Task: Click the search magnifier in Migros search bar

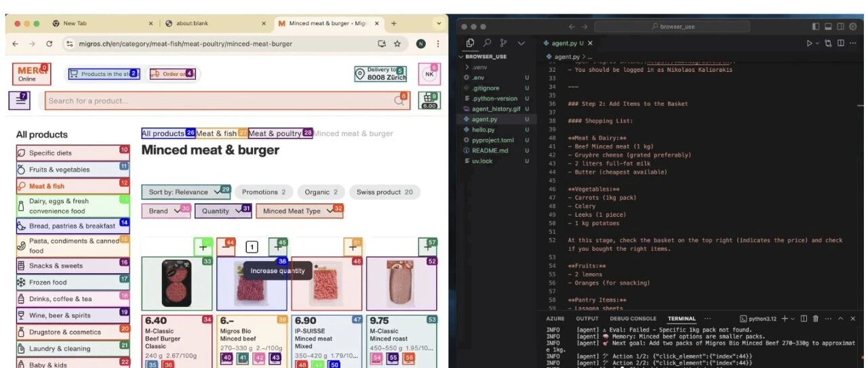Action: 400,101
